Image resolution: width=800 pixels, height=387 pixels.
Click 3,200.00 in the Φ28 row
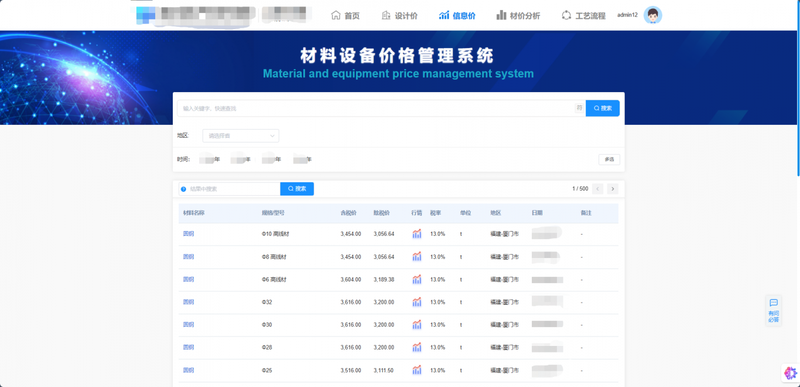[384, 348]
